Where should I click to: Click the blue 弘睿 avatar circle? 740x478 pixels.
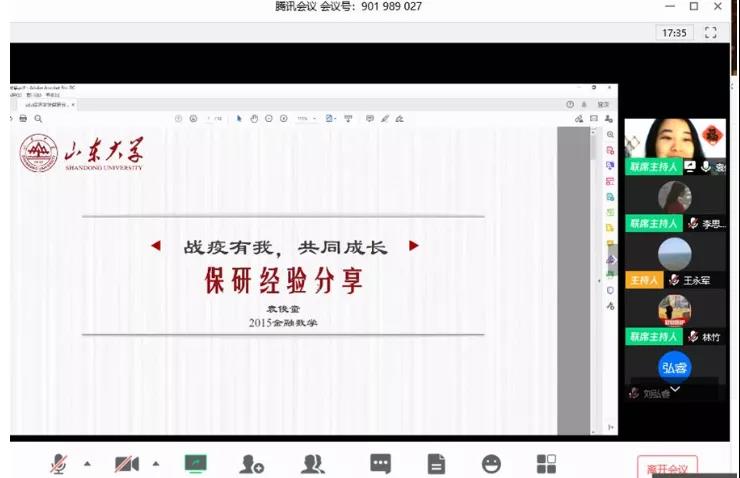pos(675,367)
